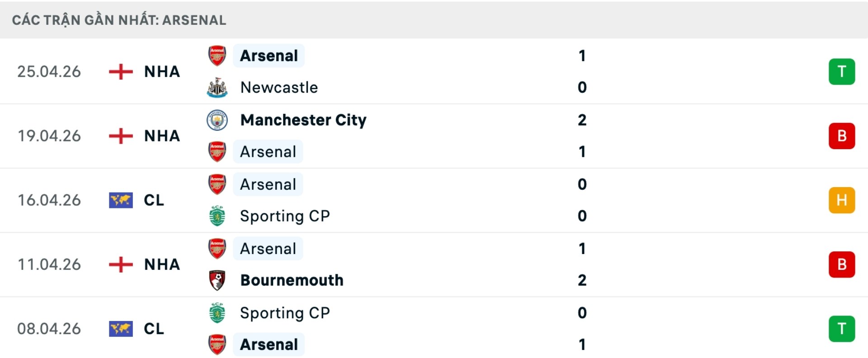Image resolution: width=868 pixels, height=358 pixels.
Task: Select the NHA league label for 11.04.26
Action: coord(162,264)
